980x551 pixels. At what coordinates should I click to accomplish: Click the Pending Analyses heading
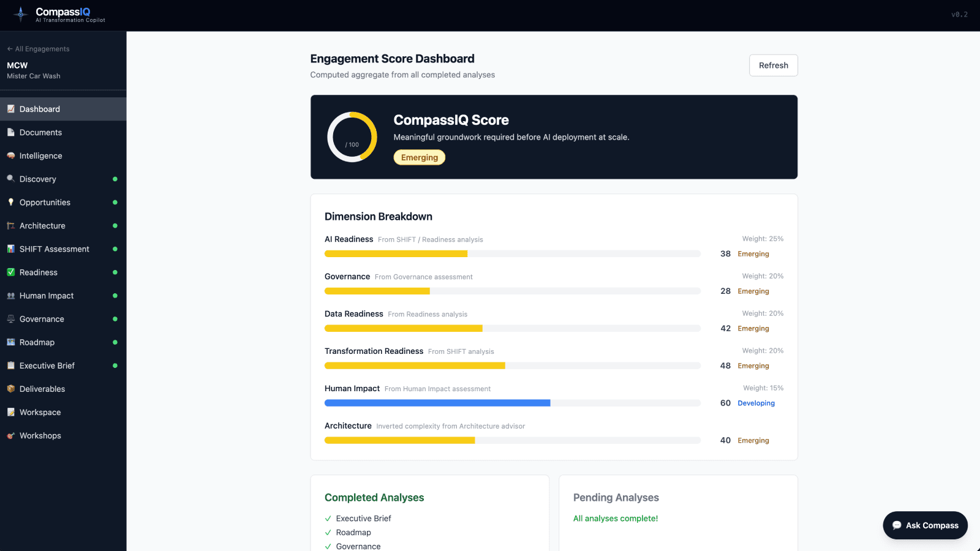(616, 498)
